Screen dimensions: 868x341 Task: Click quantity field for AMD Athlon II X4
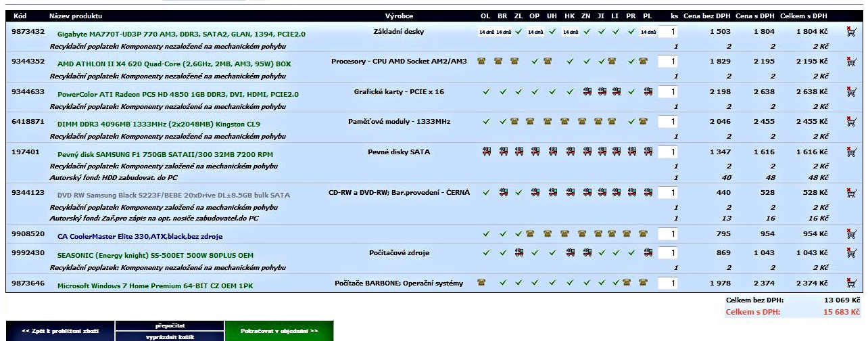(x=668, y=62)
